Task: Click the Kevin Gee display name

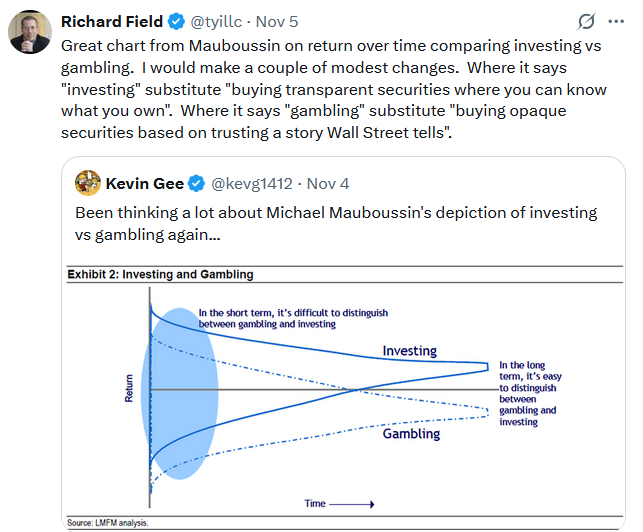Action: pyautogui.click(x=146, y=183)
